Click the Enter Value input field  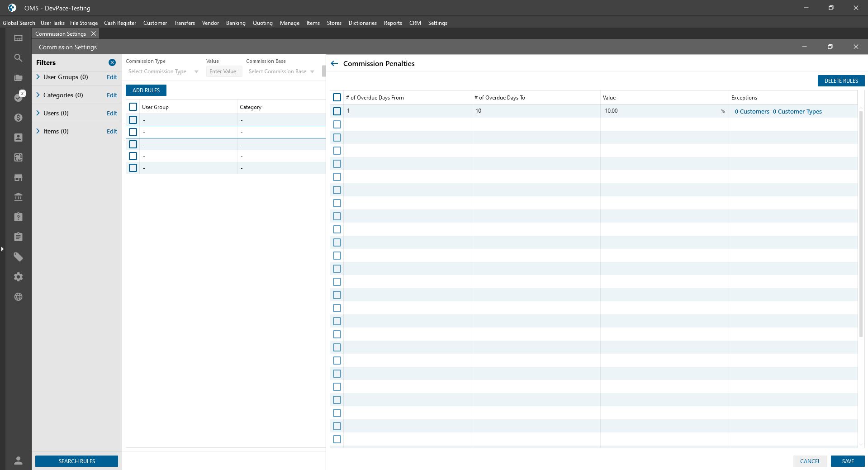tap(224, 71)
